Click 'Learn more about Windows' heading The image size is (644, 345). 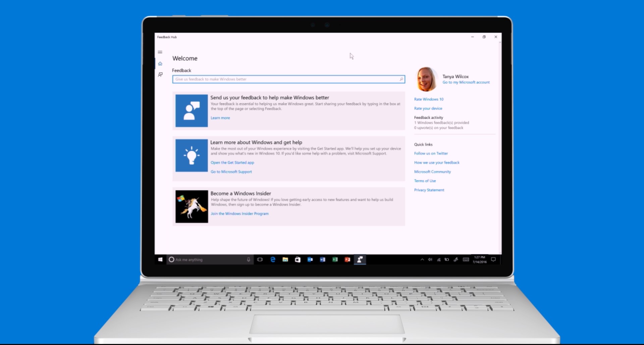coord(256,142)
